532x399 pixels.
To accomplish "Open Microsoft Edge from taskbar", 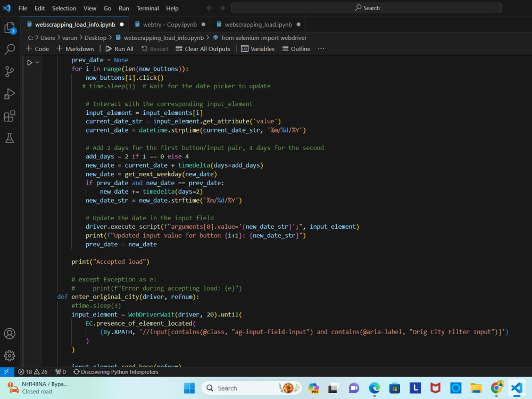I will click(374, 388).
